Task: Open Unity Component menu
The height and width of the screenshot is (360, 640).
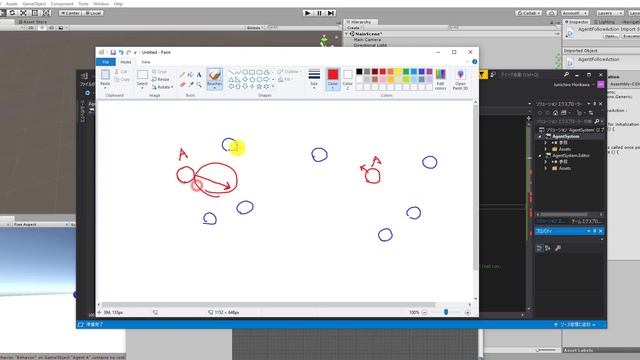Action: (x=62, y=4)
